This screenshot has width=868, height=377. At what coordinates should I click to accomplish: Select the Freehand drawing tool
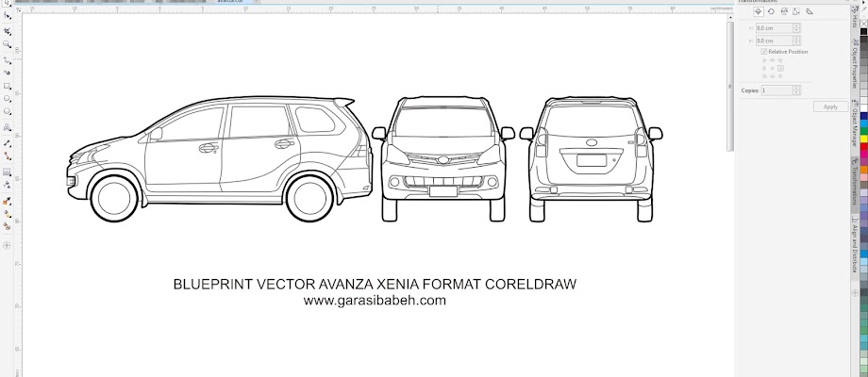[8, 59]
